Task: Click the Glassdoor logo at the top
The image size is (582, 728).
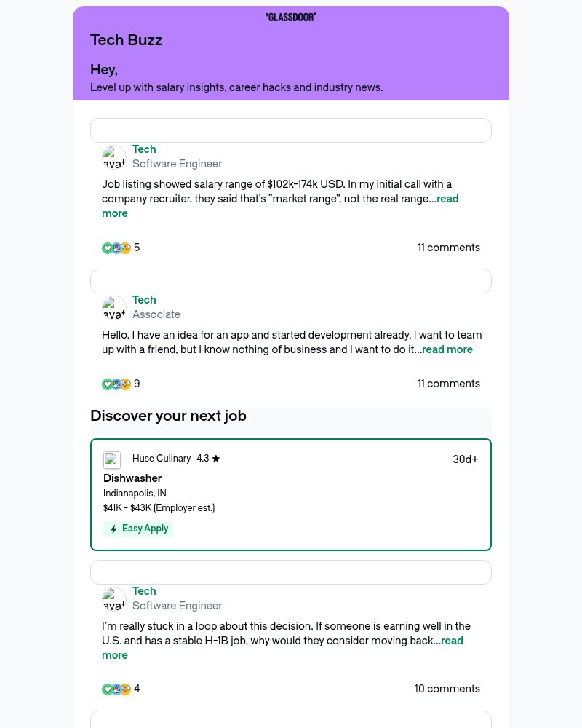Action: [290, 16]
